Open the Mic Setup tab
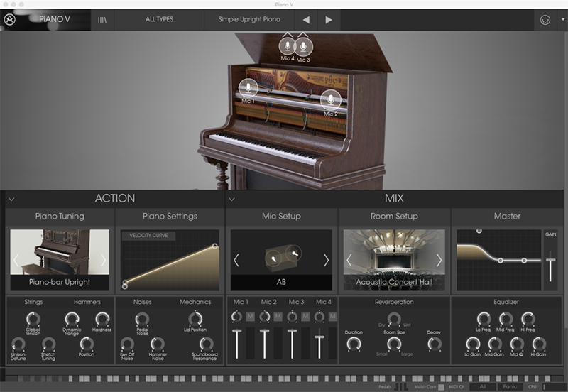This screenshot has width=568, height=392. coord(281,217)
